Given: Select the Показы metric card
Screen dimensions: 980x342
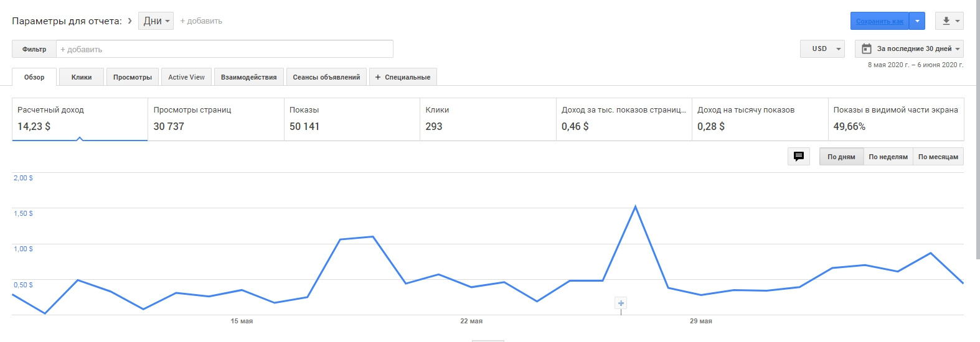Looking at the screenshot, I should (x=352, y=119).
